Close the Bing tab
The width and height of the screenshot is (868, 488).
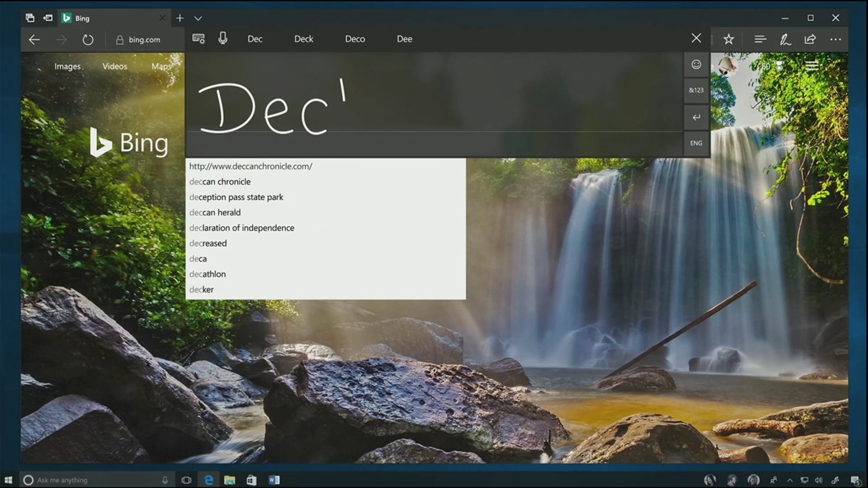coord(162,18)
